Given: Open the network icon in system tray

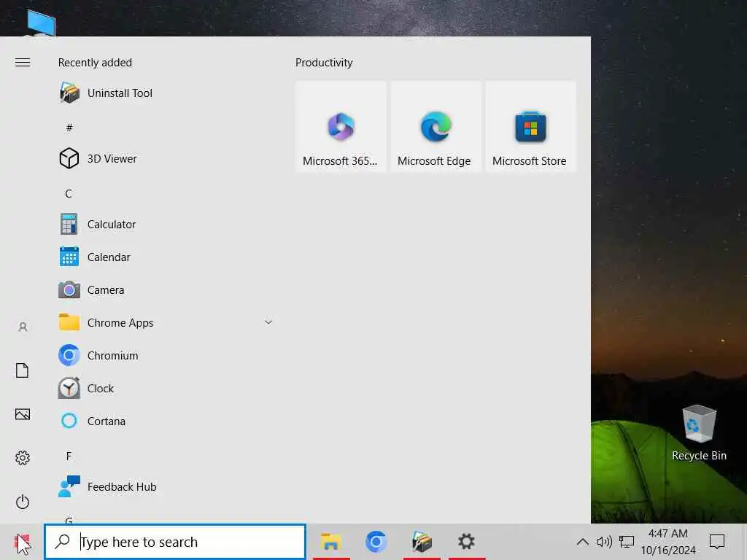Looking at the screenshot, I should 627,542.
